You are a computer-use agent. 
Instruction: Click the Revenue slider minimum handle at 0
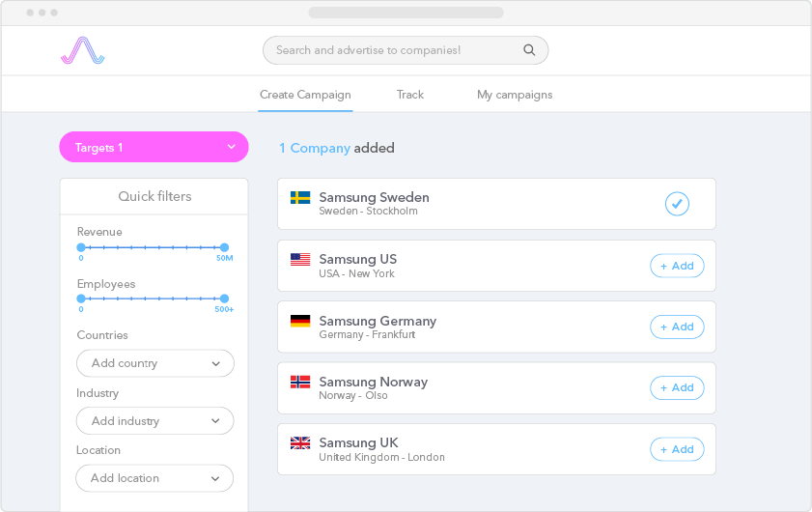(81, 247)
